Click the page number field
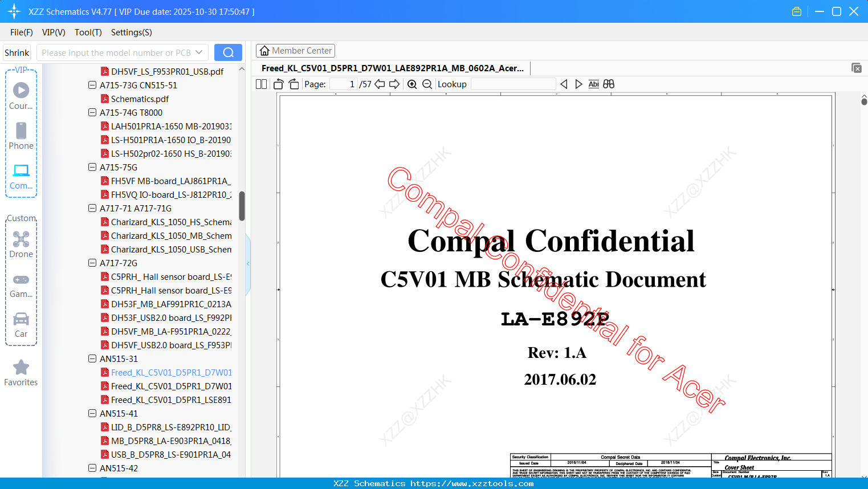The width and height of the screenshot is (868, 489). (x=344, y=84)
